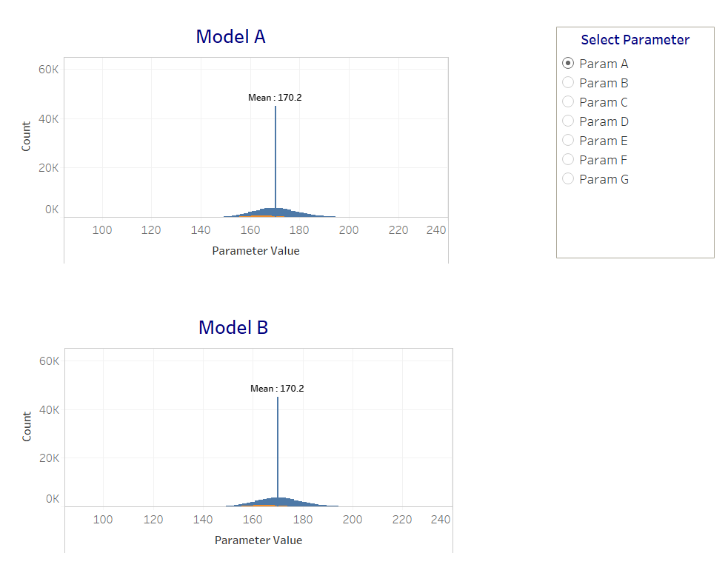This screenshot has height=573, width=728.
Task: Select the Count axis label on Model B
Action: coord(27,427)
